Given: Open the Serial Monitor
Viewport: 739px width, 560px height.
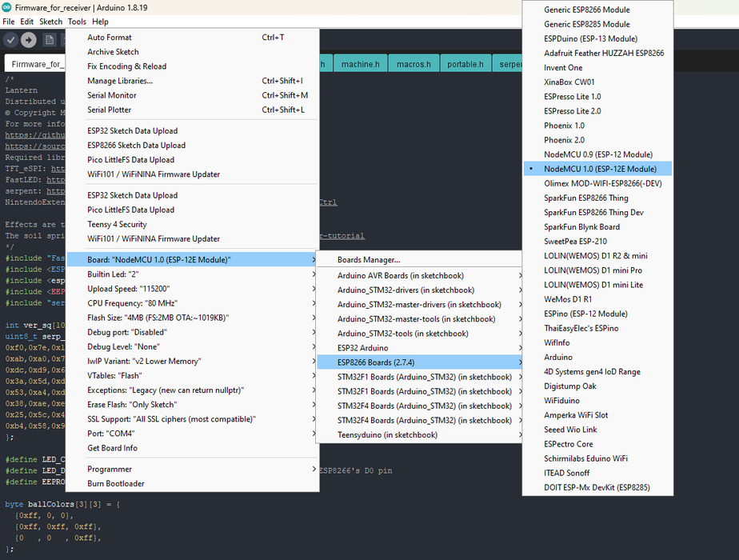Looking at the screenshot, I should point(193,95).
